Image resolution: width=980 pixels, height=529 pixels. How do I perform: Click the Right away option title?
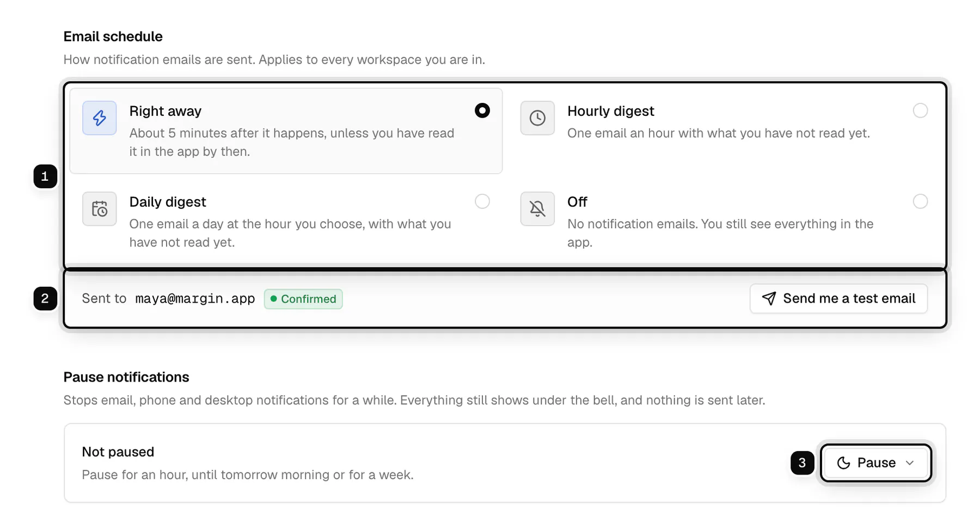tap(166, 111)
